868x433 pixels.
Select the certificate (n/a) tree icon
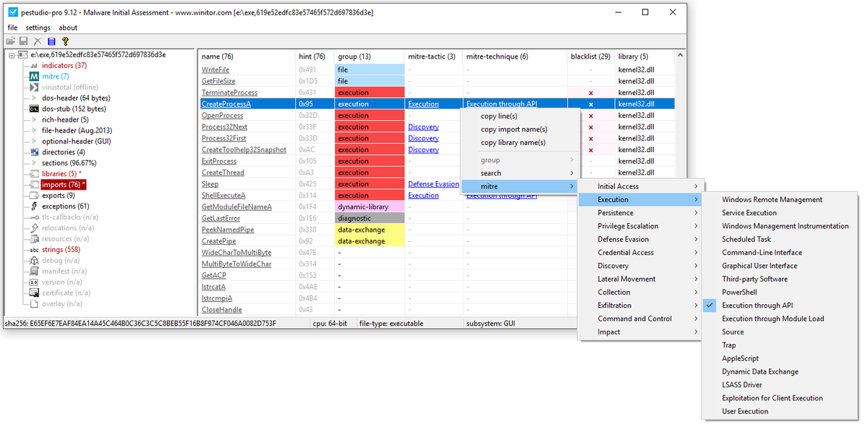(x=34, y=293)
